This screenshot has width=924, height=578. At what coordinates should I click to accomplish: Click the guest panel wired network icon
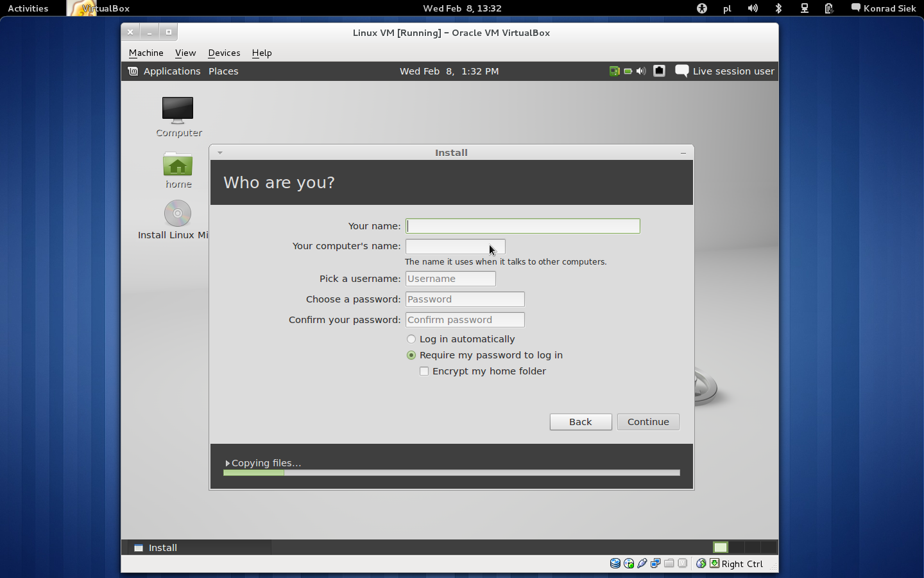(659, 71)
